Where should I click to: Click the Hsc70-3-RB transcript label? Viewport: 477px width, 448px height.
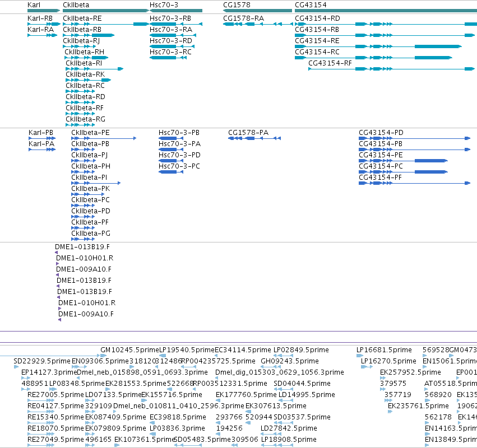170,18
